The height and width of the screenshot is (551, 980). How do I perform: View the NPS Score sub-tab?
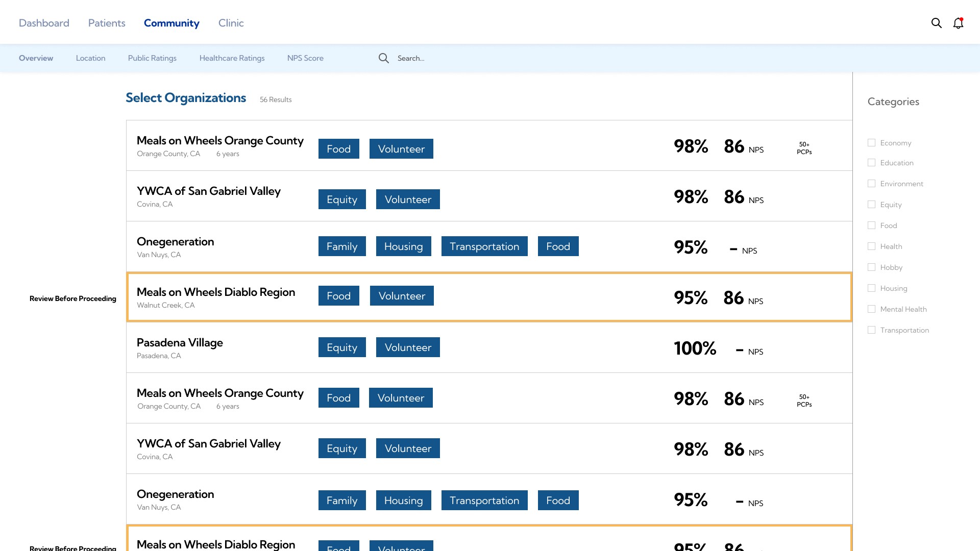click(x=305, y=58)
